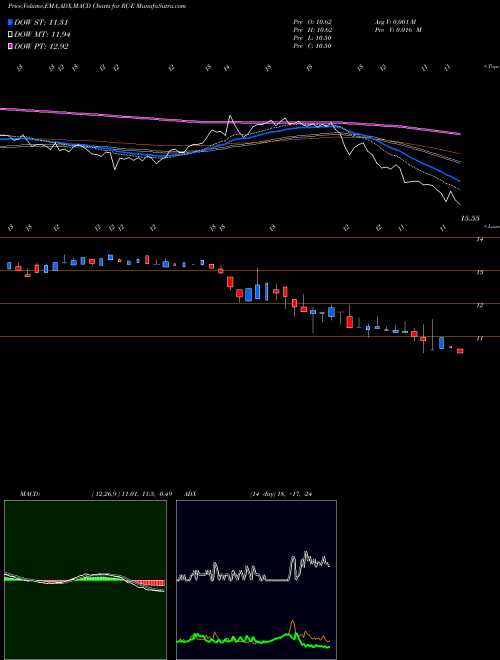Click the chart title mentioning MunafaSutra.com
The image size is (500, 660).
pos(97,6)
